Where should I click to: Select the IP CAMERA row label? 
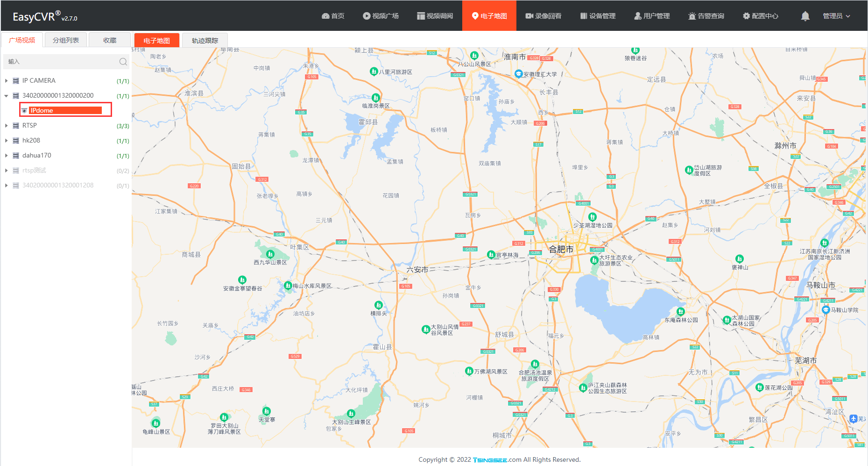pyautogui.click(x=39, y=81)
